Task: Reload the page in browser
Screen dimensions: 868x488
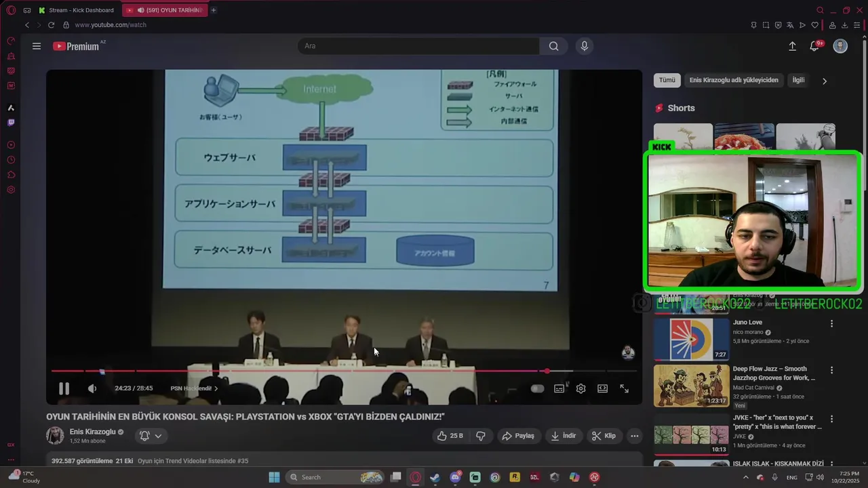Action: 51,25
